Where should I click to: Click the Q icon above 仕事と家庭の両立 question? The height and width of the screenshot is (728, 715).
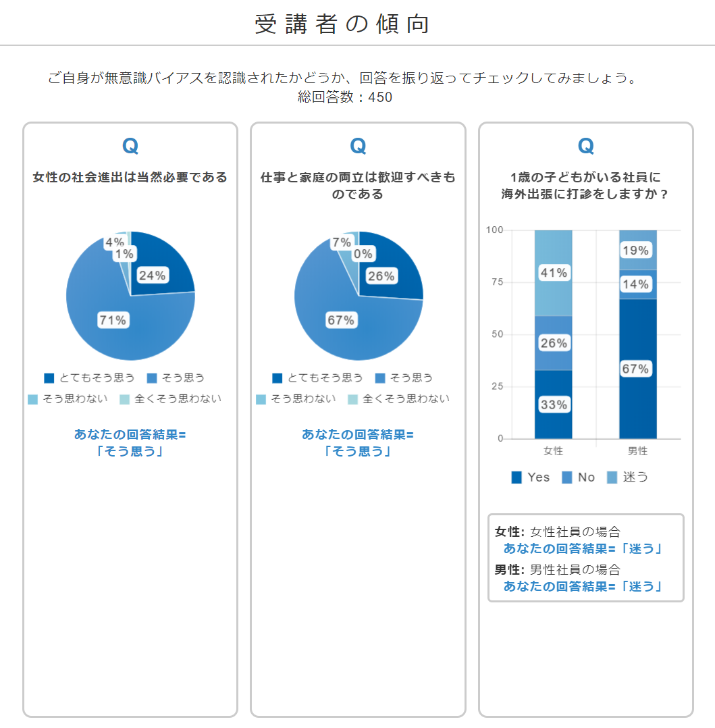coord(358,147)
